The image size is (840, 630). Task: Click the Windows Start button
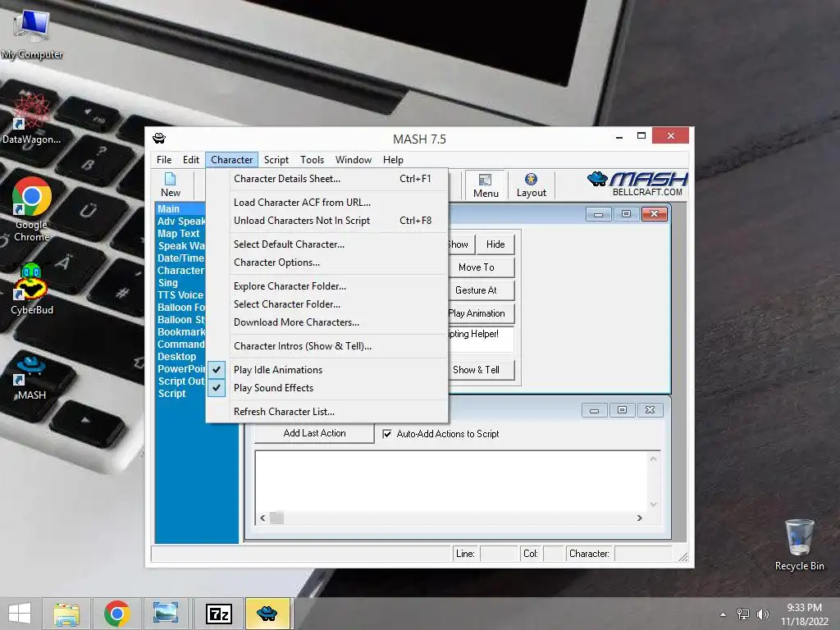coord(20,614)
